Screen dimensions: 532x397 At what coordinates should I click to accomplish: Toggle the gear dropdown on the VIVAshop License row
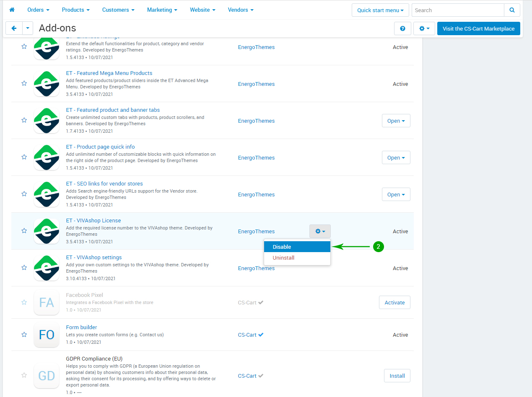click(320, 231)
